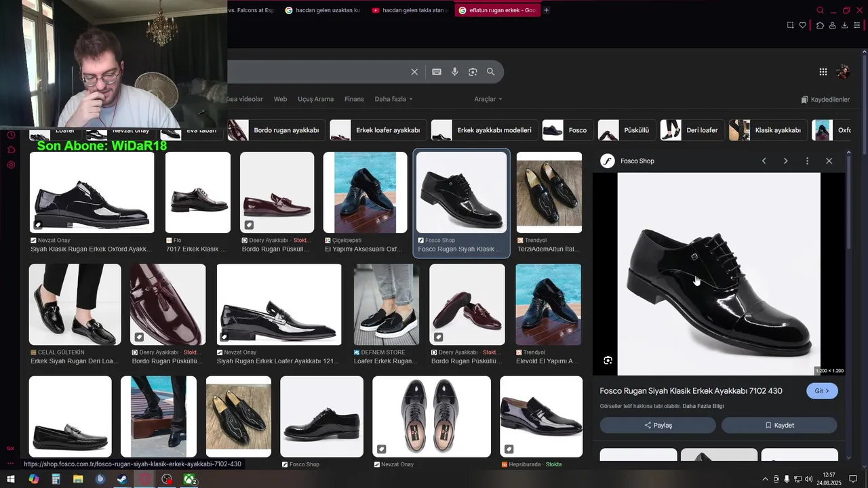Viewport: 868px width, 488px height.
Task: Search this image with Lens in preview
Action: [x=608, y=361]
